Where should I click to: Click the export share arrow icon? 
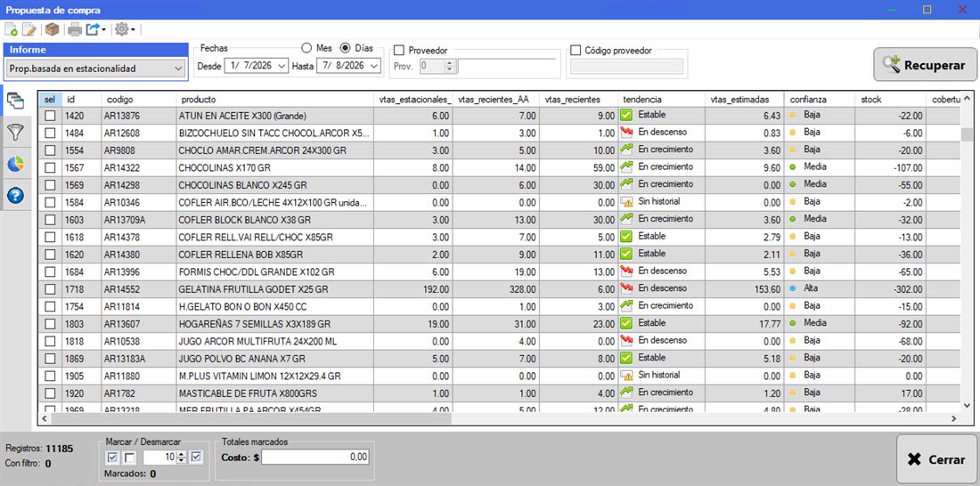tap(93, 29)
